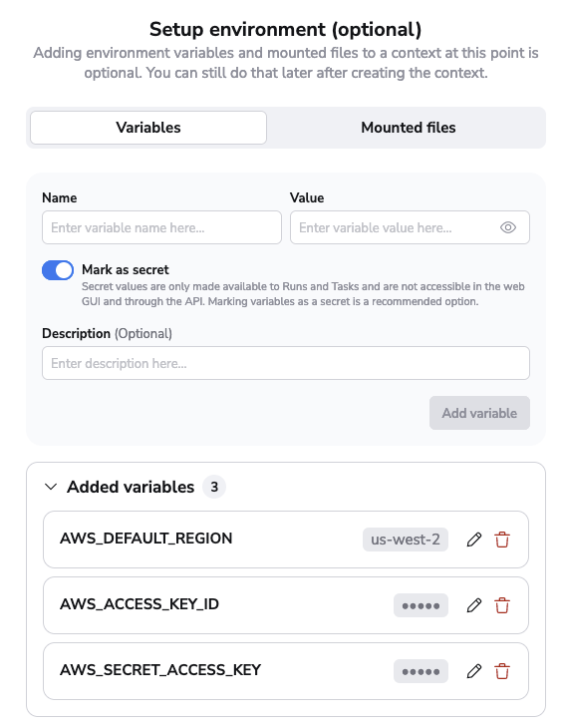The image size is (563, 728).
Task: Select the Variables tab
Action: tap(148, 128)
